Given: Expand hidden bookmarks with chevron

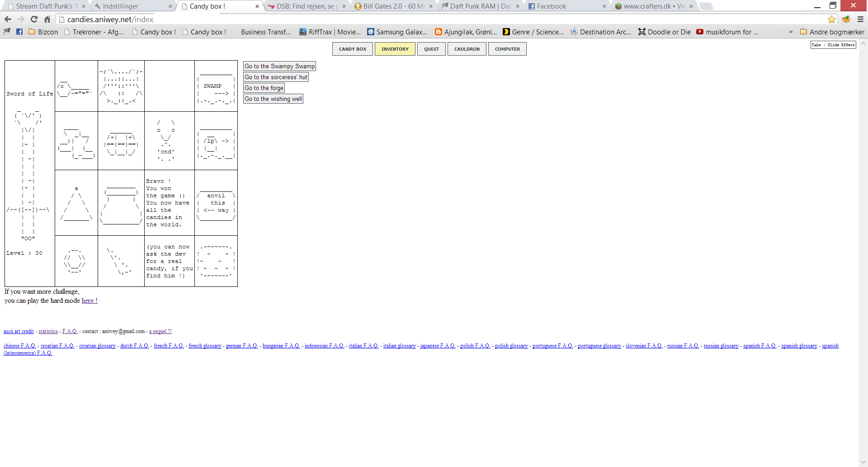Looking at the screenshot, I should 791,32.
